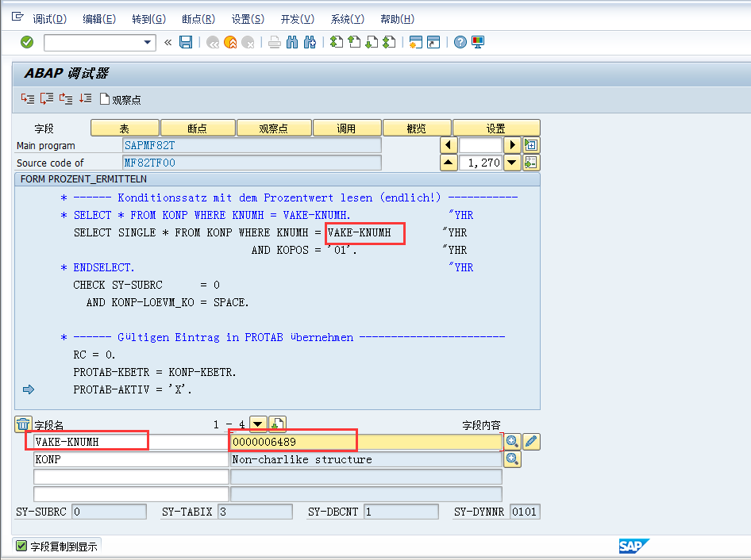This screenshot has height=560, width=751.
Task: Click the save icon in the toolbar
Action: tap(185, 44)
